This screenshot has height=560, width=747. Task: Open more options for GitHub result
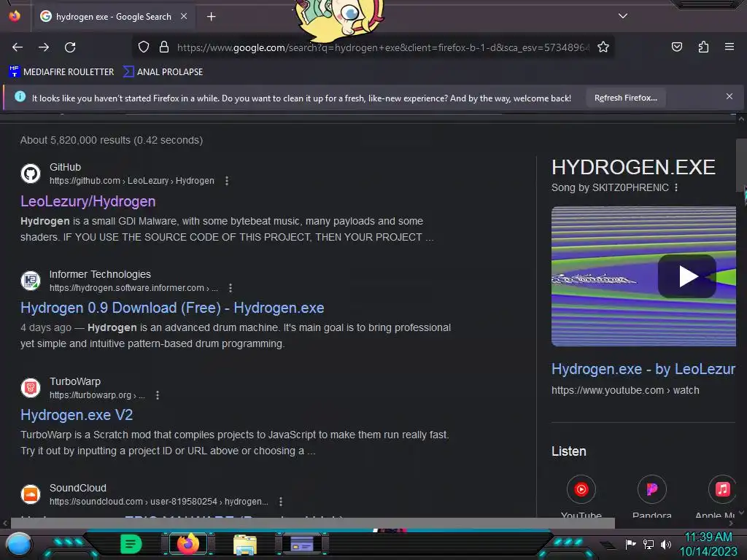227,181
